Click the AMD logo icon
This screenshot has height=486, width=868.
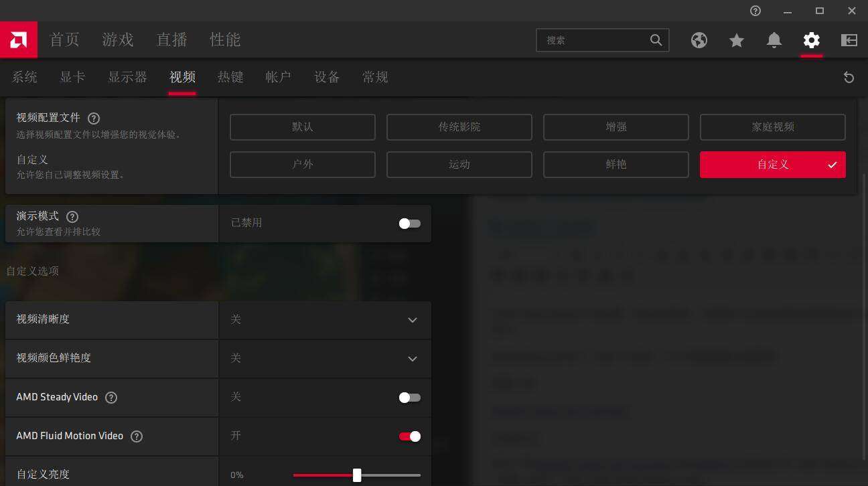click(19, 40)
